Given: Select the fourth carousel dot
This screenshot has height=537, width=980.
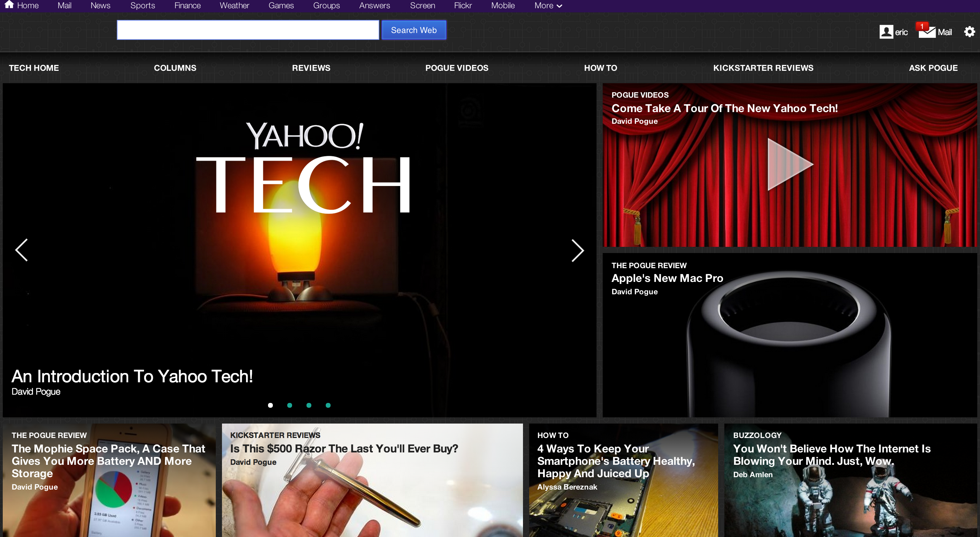Looking at the screenshot, I should (328, 405).
